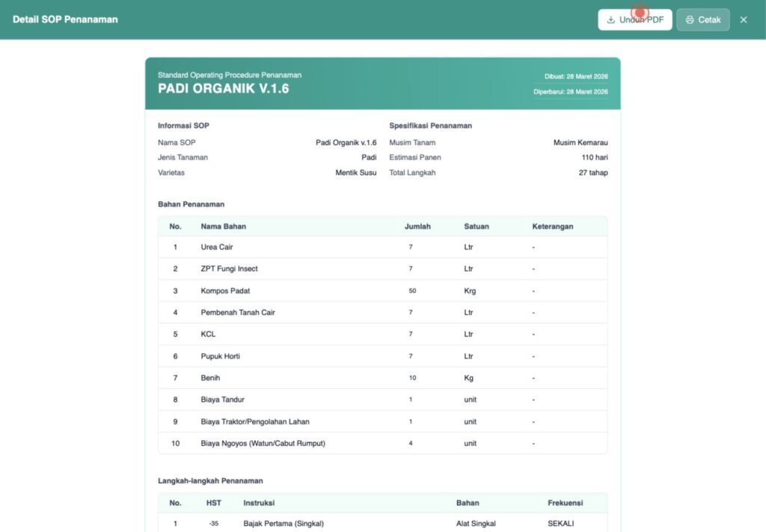Click the '-35' HST value
The height and width of the screenshot is (532, 766).
(x=213, y=524)
